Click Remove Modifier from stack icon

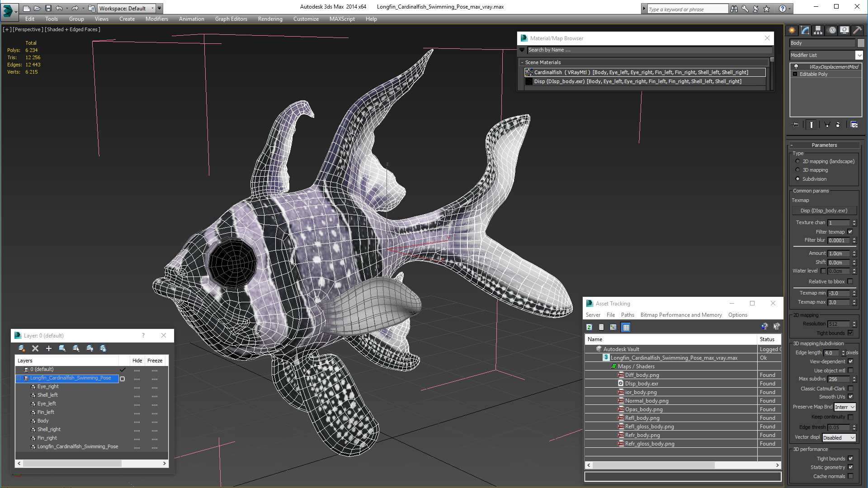838,125
